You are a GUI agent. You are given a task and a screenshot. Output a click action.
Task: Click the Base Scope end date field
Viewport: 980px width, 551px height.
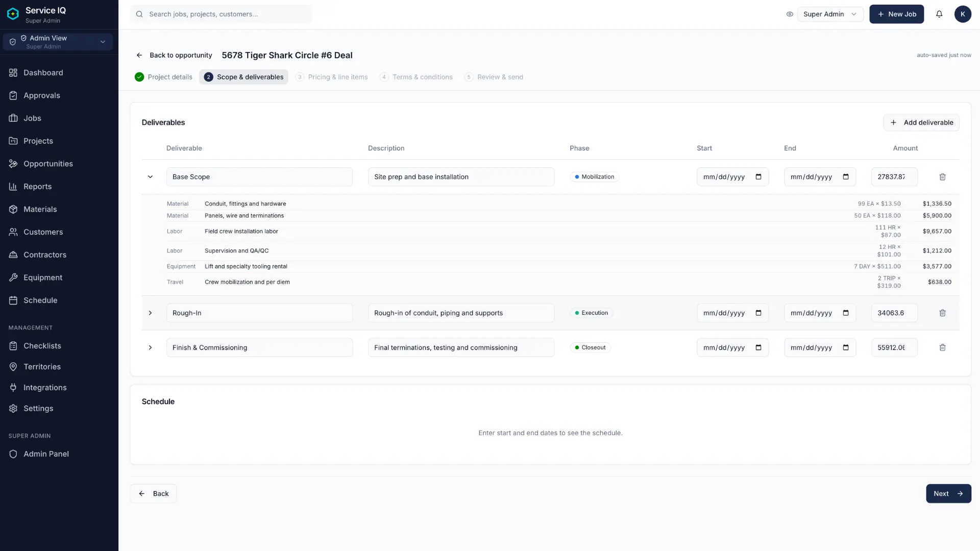click(x=820, y=177)
